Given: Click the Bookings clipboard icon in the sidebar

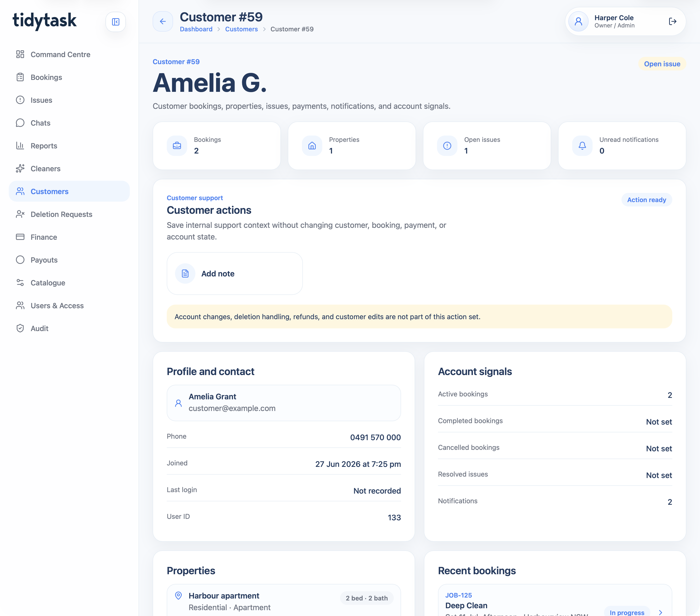Looking at the screenshot, I should pos(20,77).
